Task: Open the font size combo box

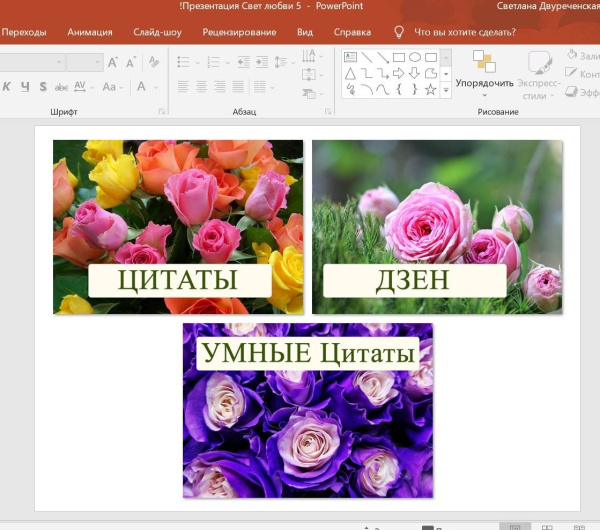Action: click(85, 62)
